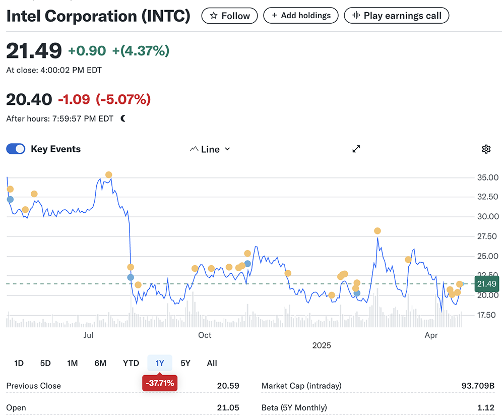Screen dimensions: 504x420
Task: Switch to the 5D range
Action: click(x=45, y=363)
